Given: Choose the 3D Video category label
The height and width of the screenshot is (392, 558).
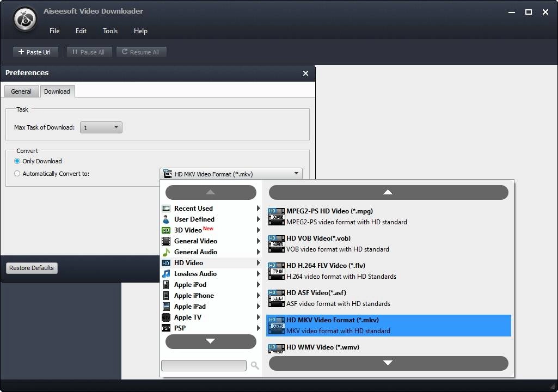Looking at the screenshot, I should (x=188, y=230).
